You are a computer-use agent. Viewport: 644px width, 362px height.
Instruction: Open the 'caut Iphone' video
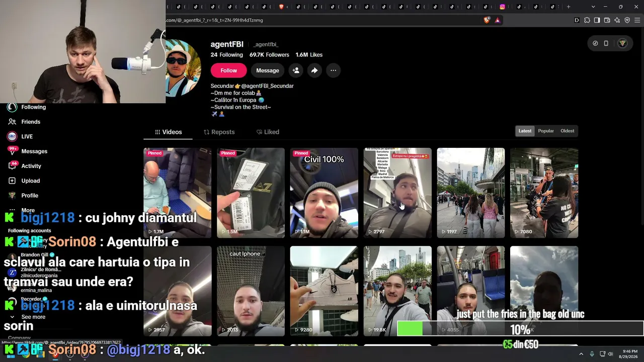(251, 291)
